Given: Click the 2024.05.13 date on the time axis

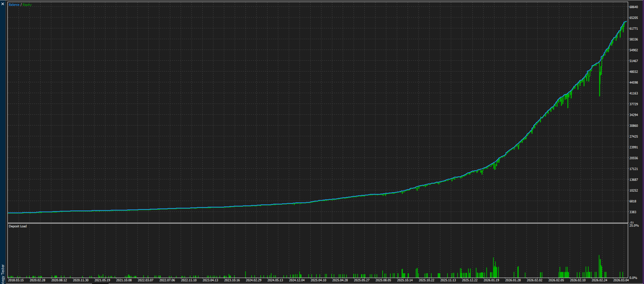Looking at the screenshot, I should tap(275, 280).
